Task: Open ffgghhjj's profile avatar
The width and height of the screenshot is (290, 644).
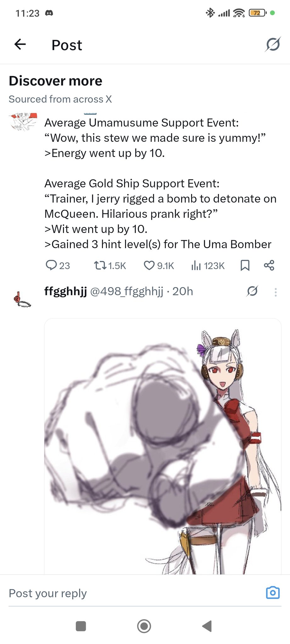Action: [x=22, y=299]
